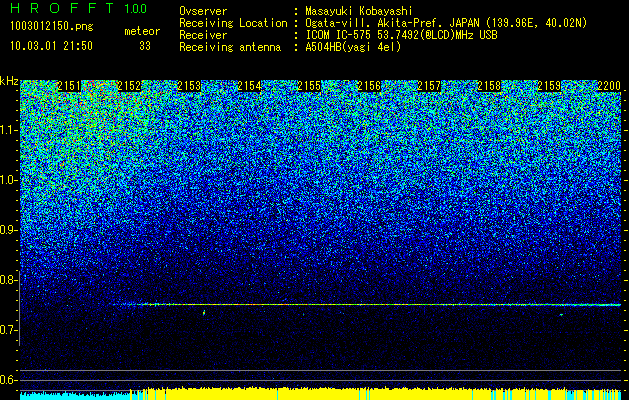
Task: Click the 1.0 frequency axis label
Action: point(8,180)
